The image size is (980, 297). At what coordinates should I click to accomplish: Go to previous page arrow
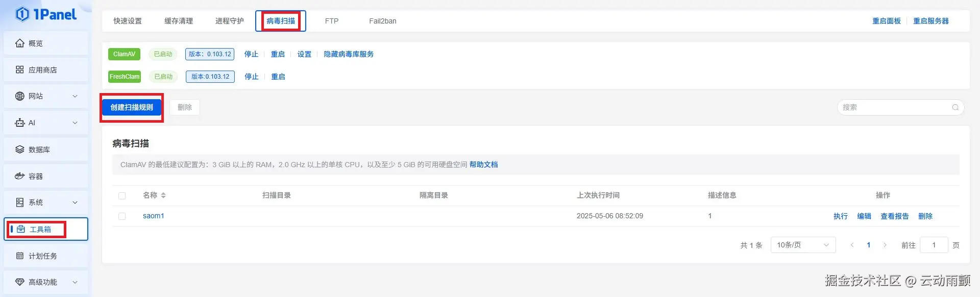852,245
